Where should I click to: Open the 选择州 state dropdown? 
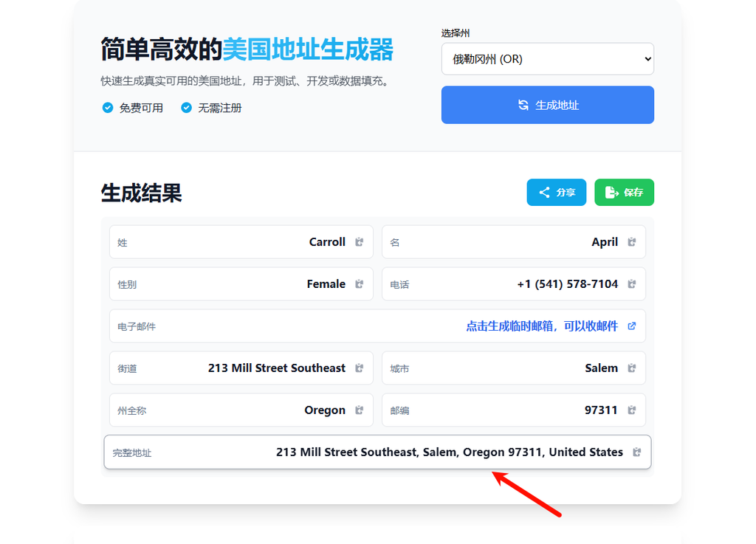pyautogui.click(x=548, y=59)
